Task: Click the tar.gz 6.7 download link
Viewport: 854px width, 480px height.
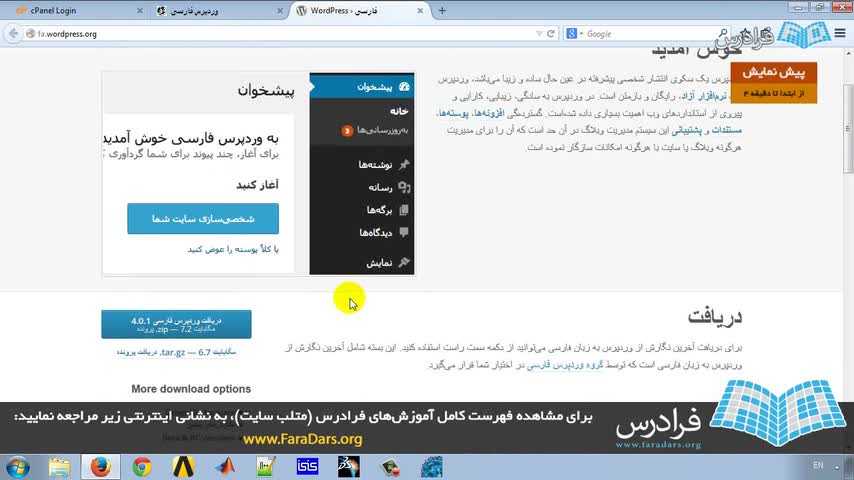Action: click(176, 353)
